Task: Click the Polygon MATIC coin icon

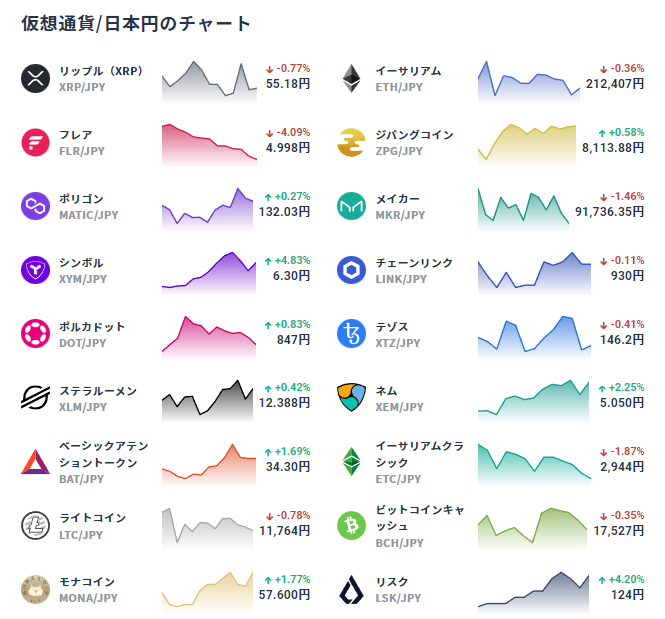Action: point(35,206)
